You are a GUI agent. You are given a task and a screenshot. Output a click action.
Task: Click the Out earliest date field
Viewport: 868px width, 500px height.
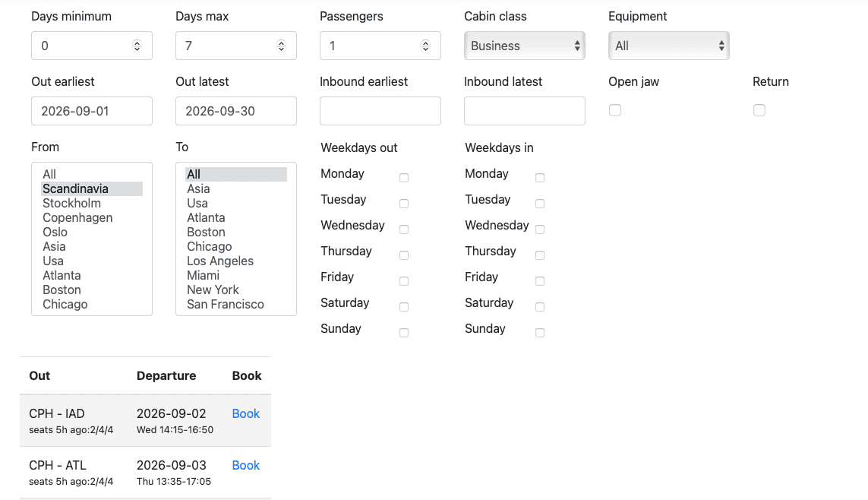(92, 111)
